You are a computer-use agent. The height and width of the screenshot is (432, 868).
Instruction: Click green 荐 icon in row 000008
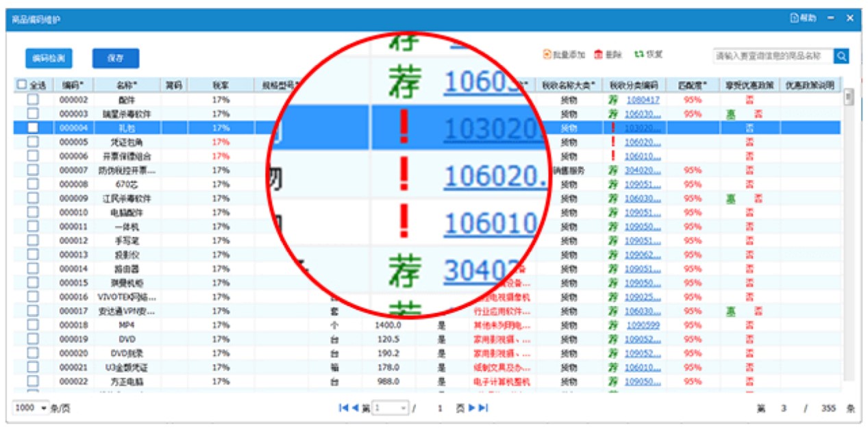(613, 184)
